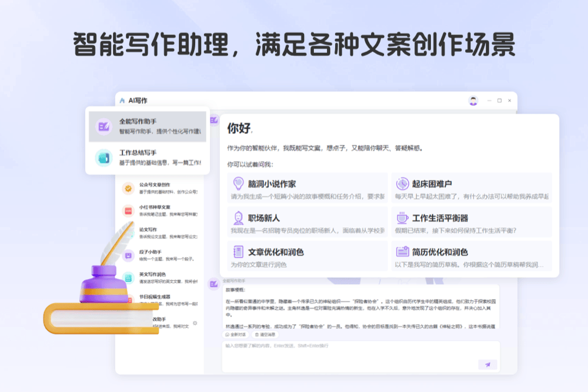Select the 文章优化和润色 prompt card

coord(307,257)
